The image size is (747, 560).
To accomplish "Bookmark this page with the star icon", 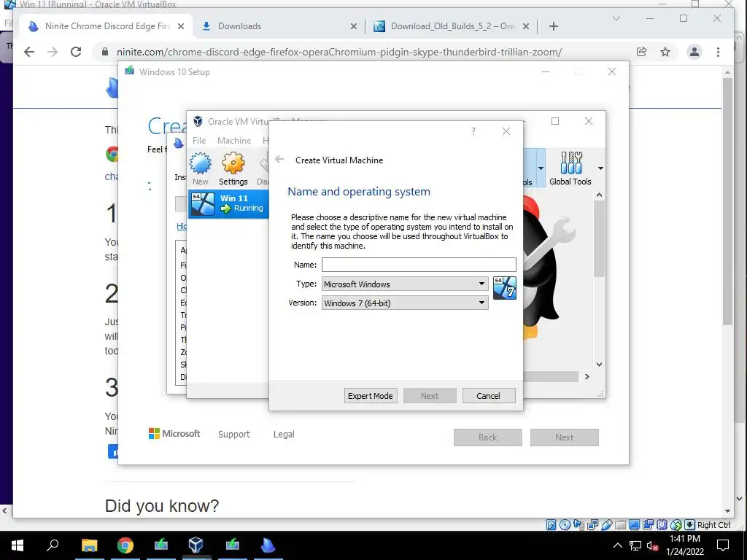I will point(665,52).
